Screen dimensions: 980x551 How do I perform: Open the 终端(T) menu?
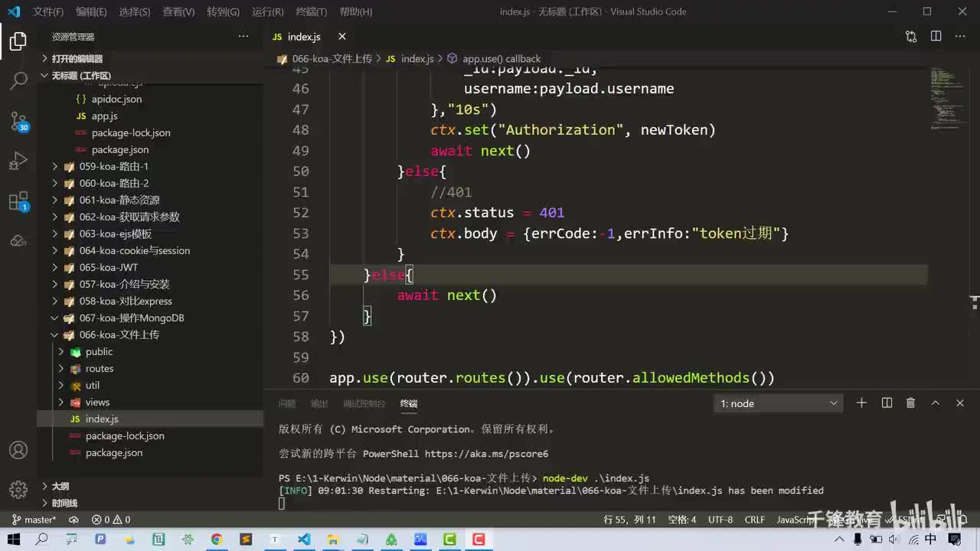tap(311, 11)
